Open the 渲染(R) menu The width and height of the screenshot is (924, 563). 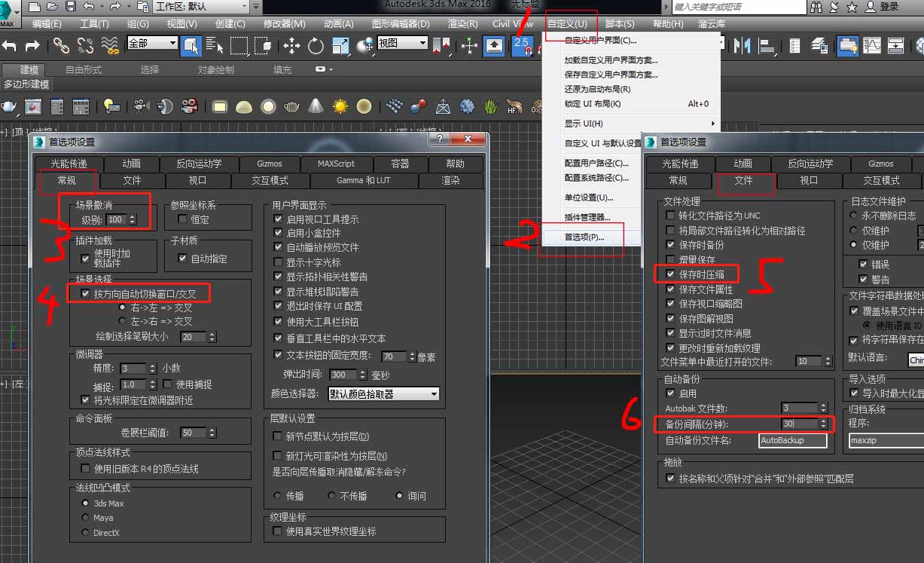462,23
